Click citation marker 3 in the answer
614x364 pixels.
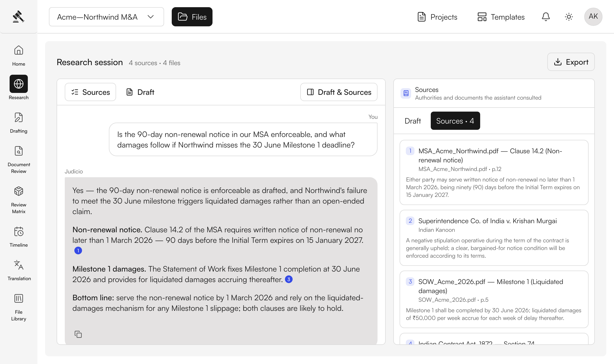click(x=289, y=279)
